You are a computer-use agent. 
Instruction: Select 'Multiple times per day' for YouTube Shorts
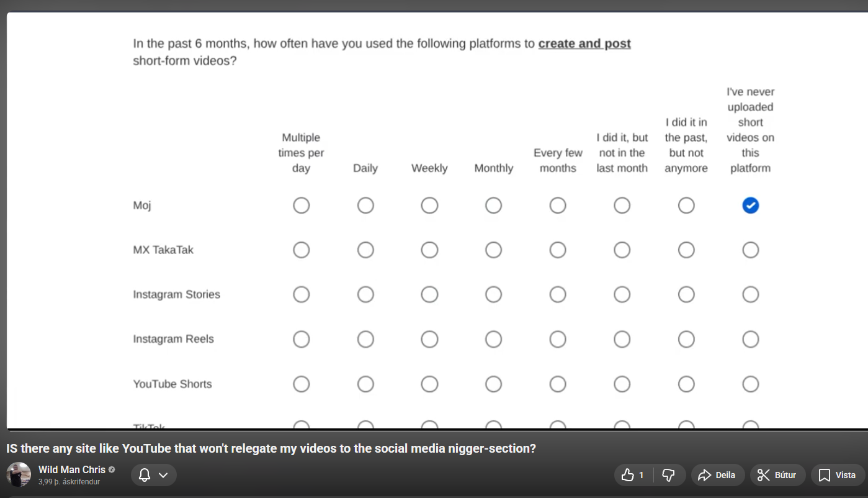301,384
